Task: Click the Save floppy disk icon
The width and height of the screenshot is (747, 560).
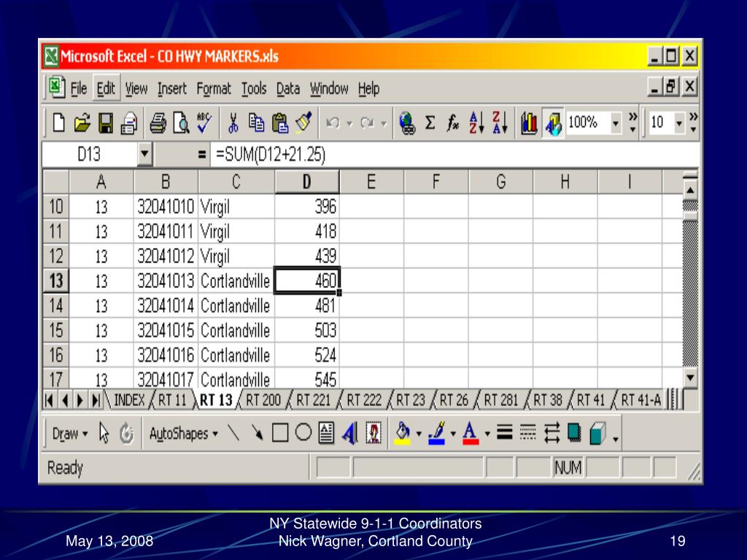Action: (x=105, y=123)
